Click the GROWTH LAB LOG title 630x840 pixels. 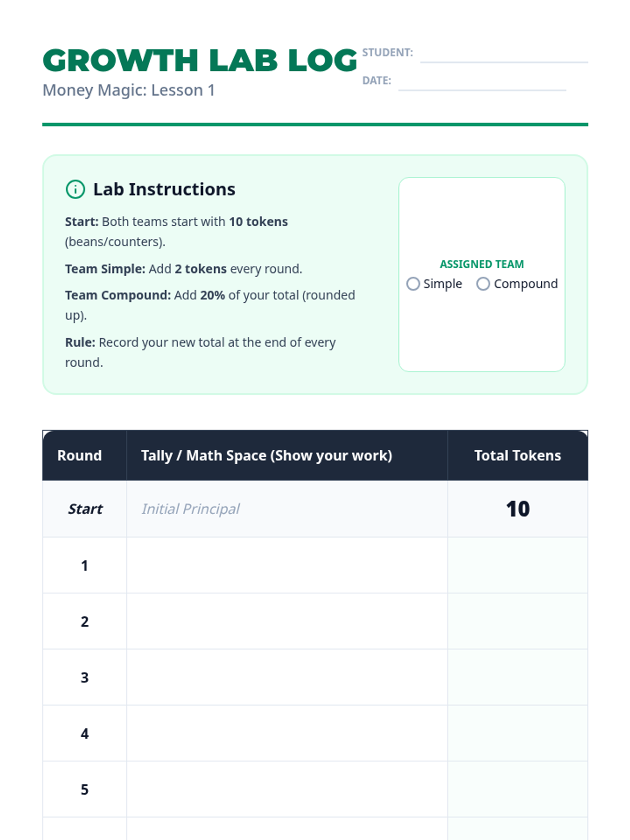tap(199, 61)
